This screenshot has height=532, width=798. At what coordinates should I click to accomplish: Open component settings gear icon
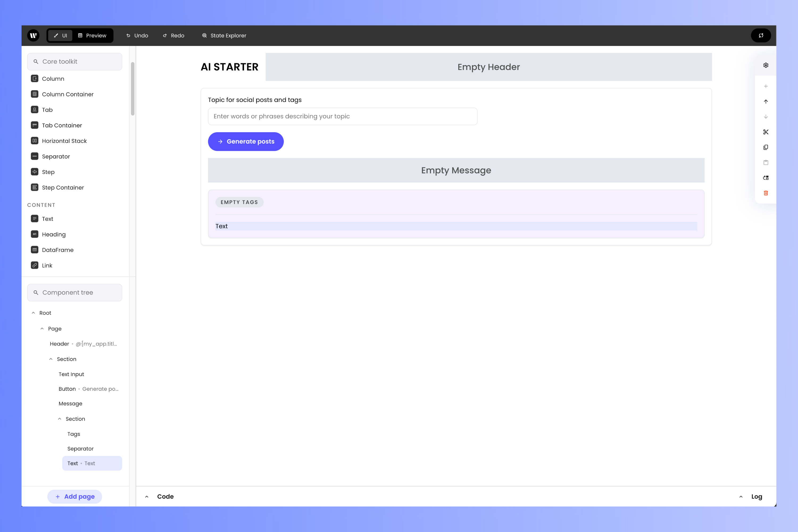click(766, 65)
